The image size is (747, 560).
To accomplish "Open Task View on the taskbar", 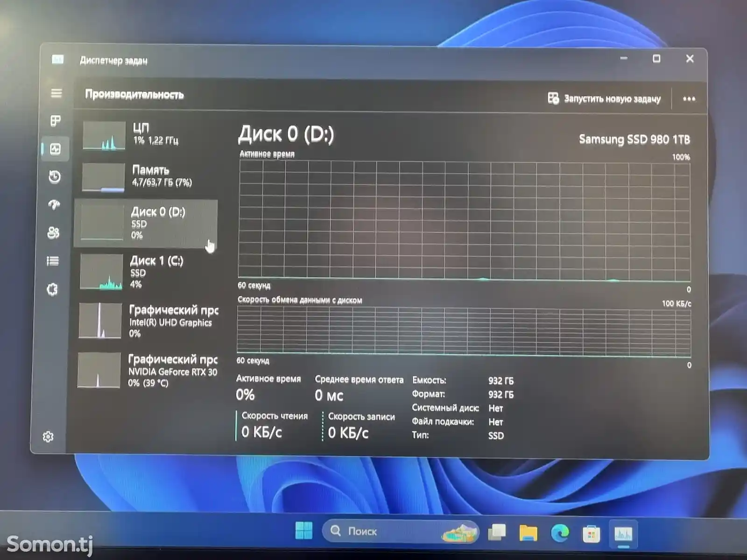I will [x=497, y=532].
